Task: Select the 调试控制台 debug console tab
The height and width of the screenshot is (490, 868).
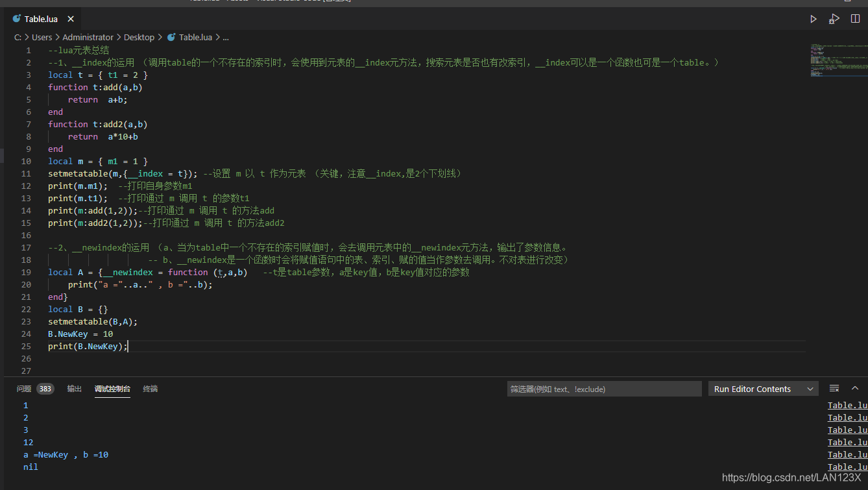Action: tap(112, 389)
